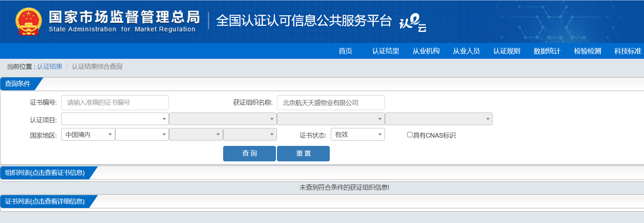Open the first 认证项目 dropdown
Viewport: 644px width, 223px height.
(x=115, y=119)
